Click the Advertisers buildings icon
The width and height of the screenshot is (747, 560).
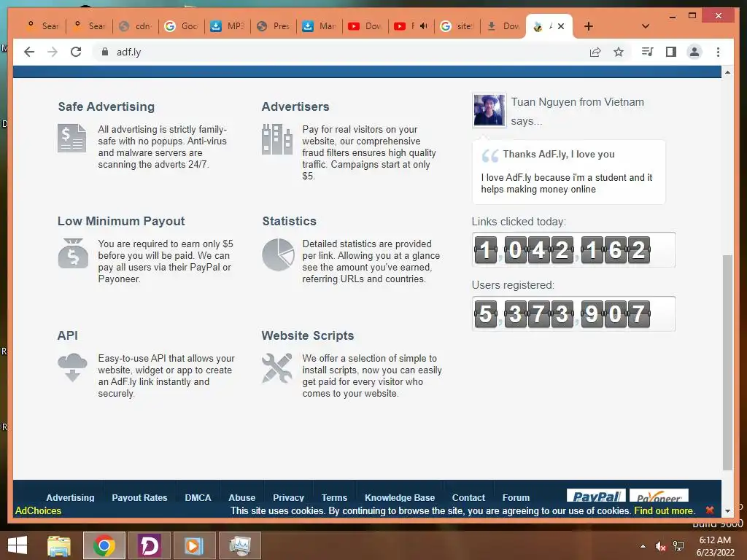[x=276, y=139]
